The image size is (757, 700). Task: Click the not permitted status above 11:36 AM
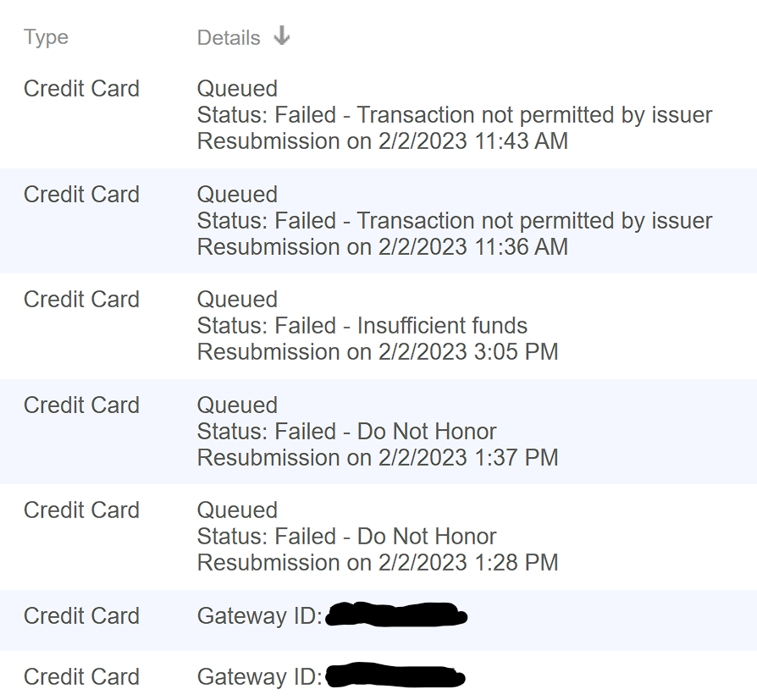click(x=454, y=221)
